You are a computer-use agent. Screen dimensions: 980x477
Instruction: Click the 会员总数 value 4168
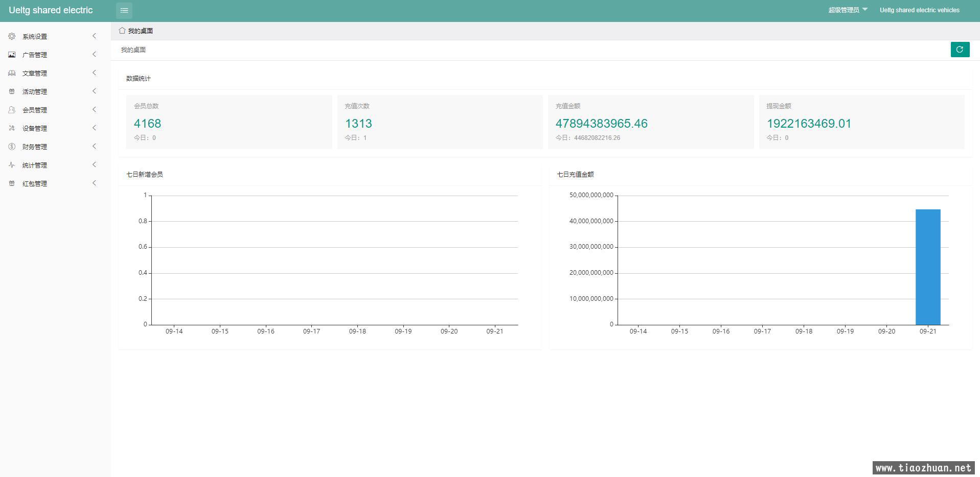click(x=147, y=124)
